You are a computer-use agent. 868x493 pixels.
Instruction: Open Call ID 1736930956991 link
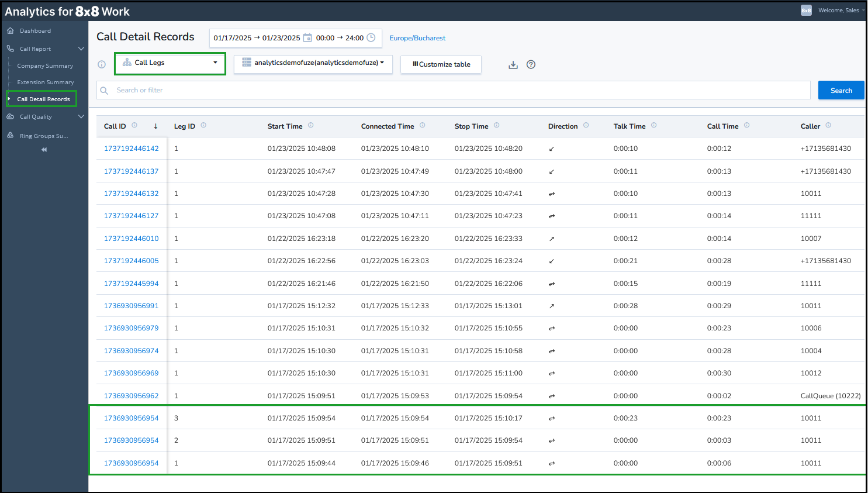[132, 306]
